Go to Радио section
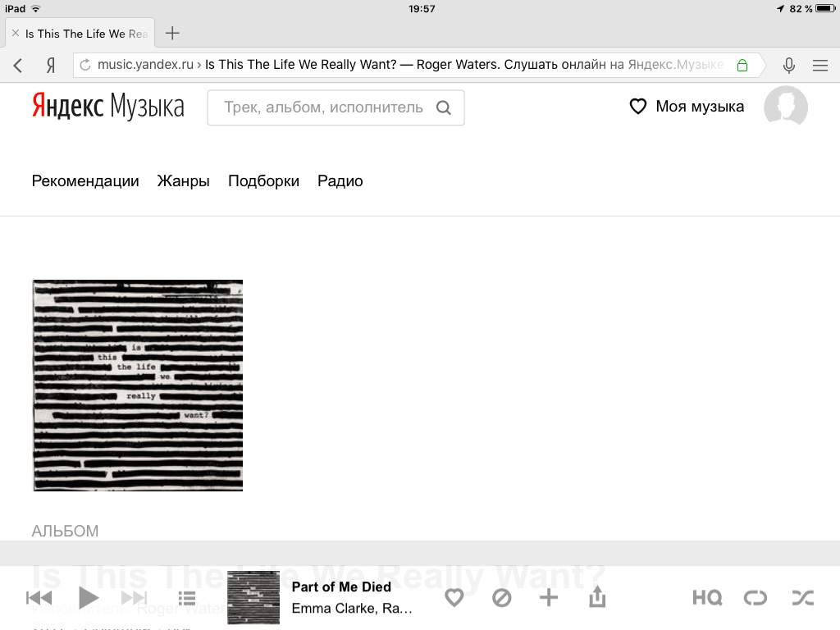The image size is (840, 630). [x=340, y=181]
